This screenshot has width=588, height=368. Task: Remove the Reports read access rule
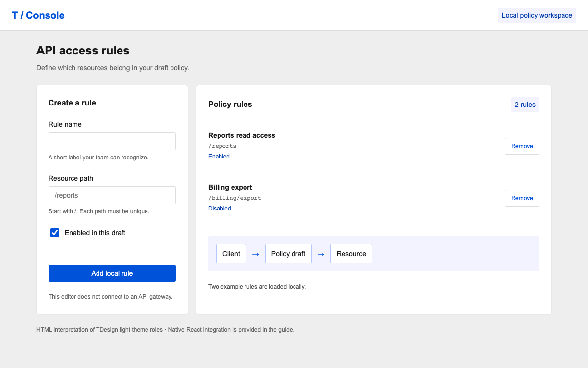(x=522, y=146)
